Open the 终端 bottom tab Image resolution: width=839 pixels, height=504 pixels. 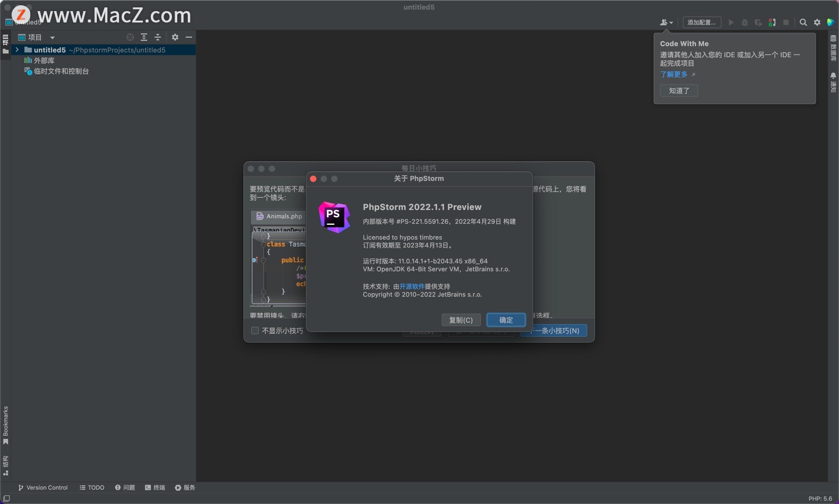(x=155, y=488)
